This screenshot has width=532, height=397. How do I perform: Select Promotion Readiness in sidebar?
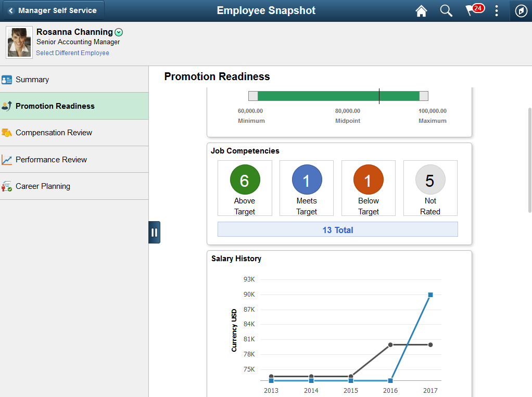pos(74,106)
